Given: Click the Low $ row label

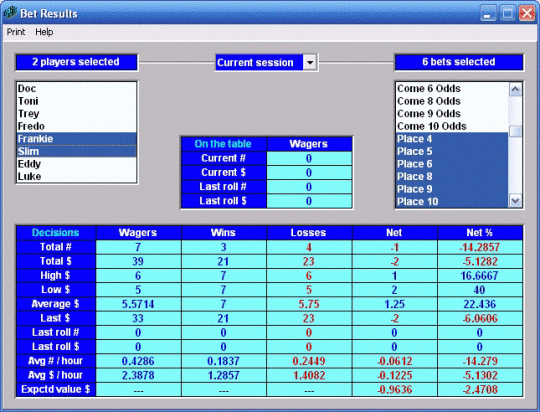Looking at the screenshot, I should (x=55, y=290).
